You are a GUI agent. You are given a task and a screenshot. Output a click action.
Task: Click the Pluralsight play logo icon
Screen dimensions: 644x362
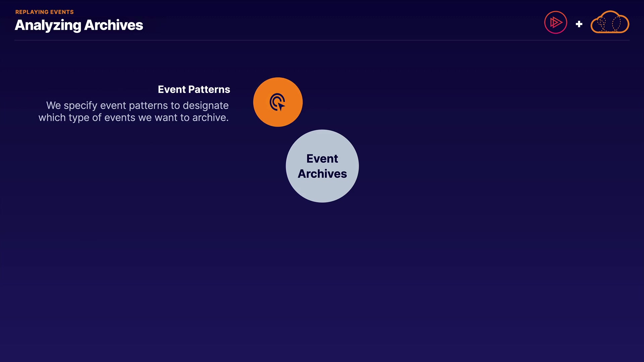click(555, 22)
